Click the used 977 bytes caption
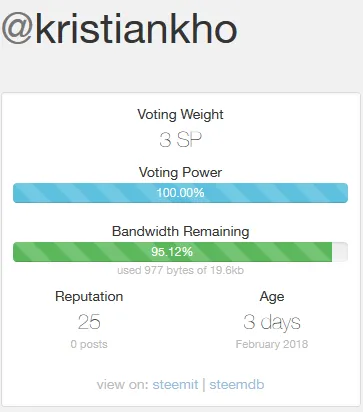363x412 pixels. 180,270
